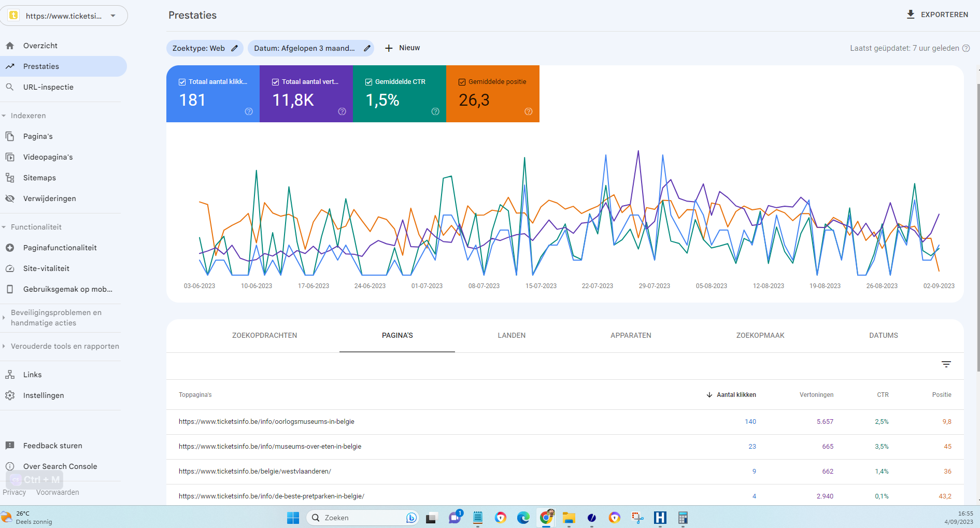Screen dimensions: 980x528
Task: Switch to the Landen tab
Action: 512,336
